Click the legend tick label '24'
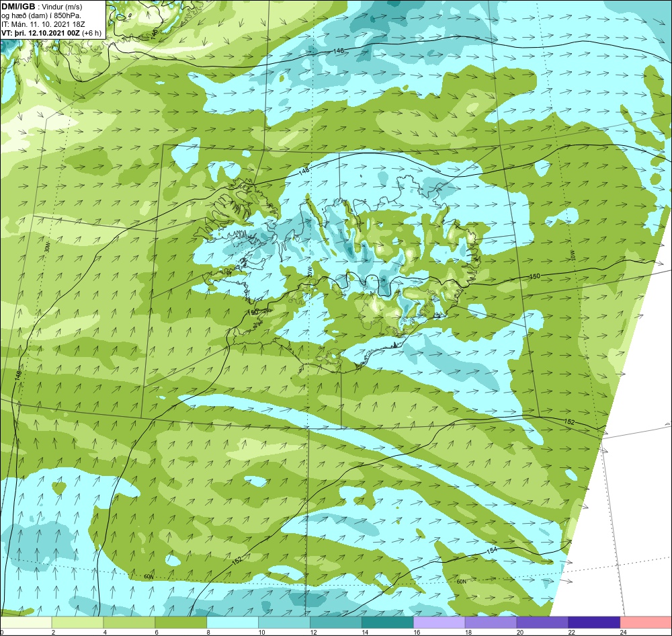Viewport: 672px width, 636px height. coord(624,632)
